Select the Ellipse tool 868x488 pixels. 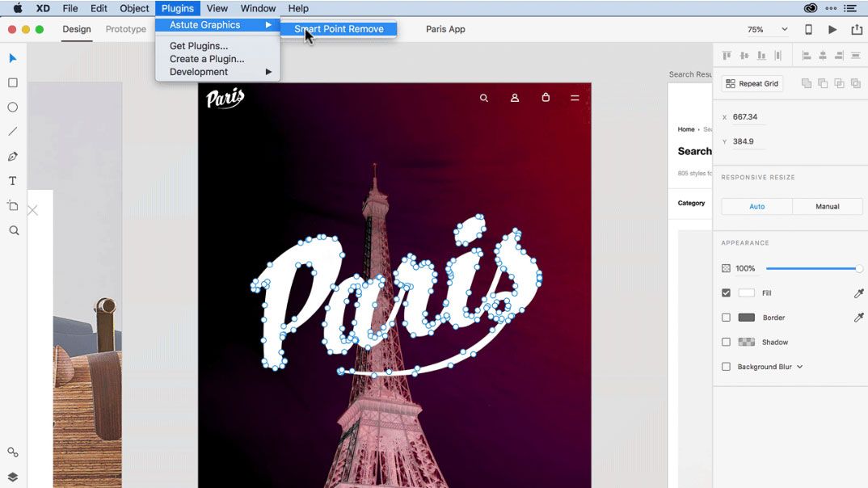coord(13,107)
